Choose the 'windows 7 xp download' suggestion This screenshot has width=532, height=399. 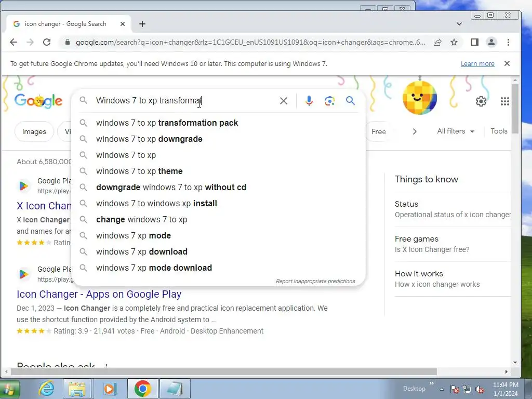pyautogui.click(x=219, y=252)
